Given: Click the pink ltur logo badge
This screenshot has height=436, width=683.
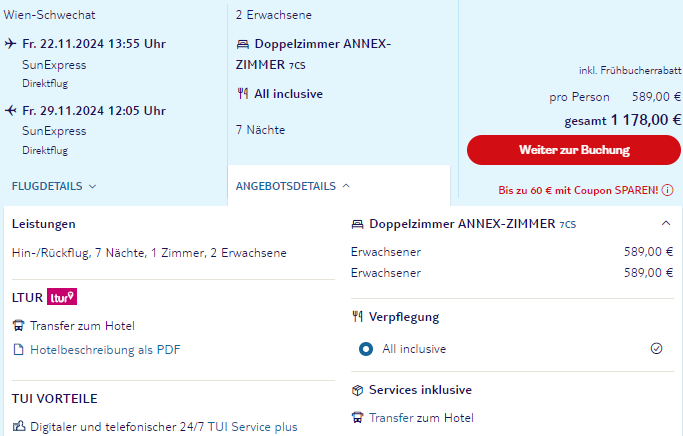Looking at the screenshot, I should 62,297.
